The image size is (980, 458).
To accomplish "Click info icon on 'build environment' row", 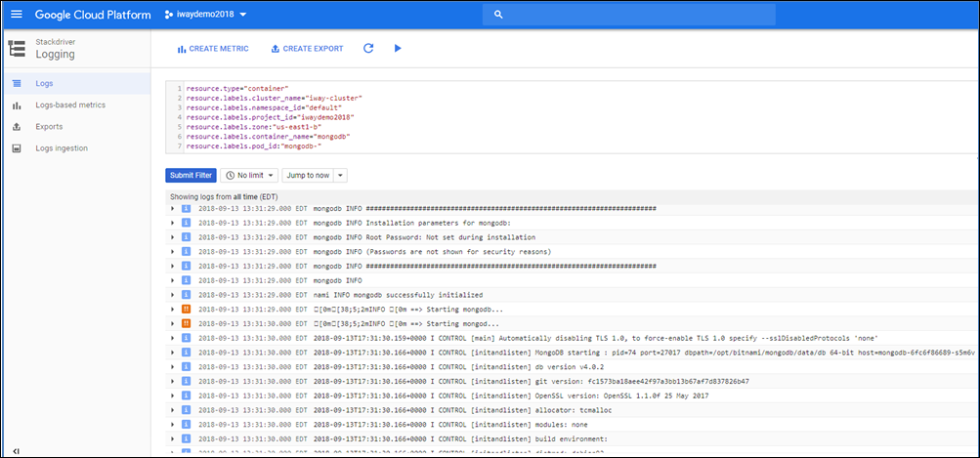I will (186, 438).
